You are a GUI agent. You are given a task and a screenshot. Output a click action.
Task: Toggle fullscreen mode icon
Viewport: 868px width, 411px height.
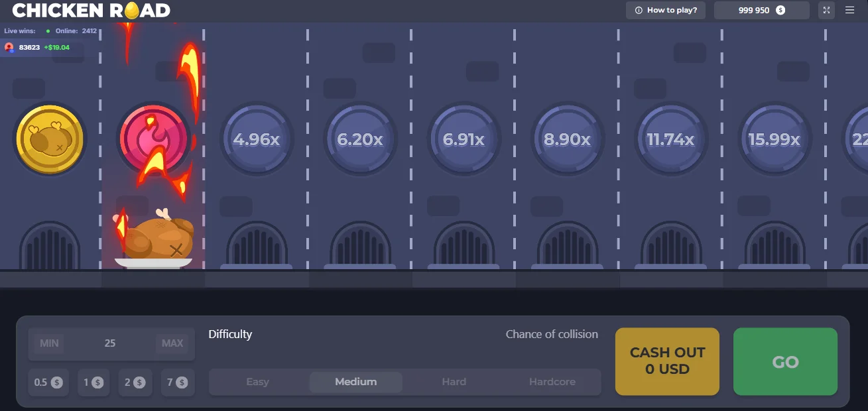pyautogui.click(x=826, y=10)
